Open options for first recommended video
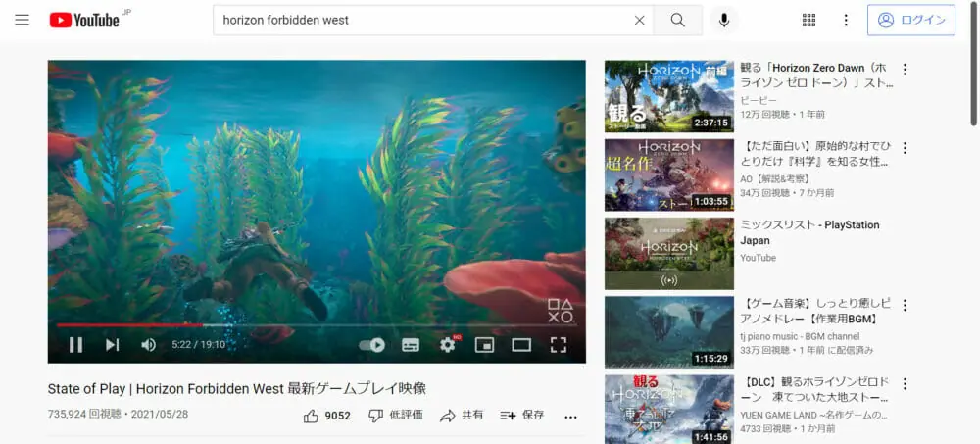The height and width of the screenshot is (444, 980). pyautogui.click(x=905, y=70)
